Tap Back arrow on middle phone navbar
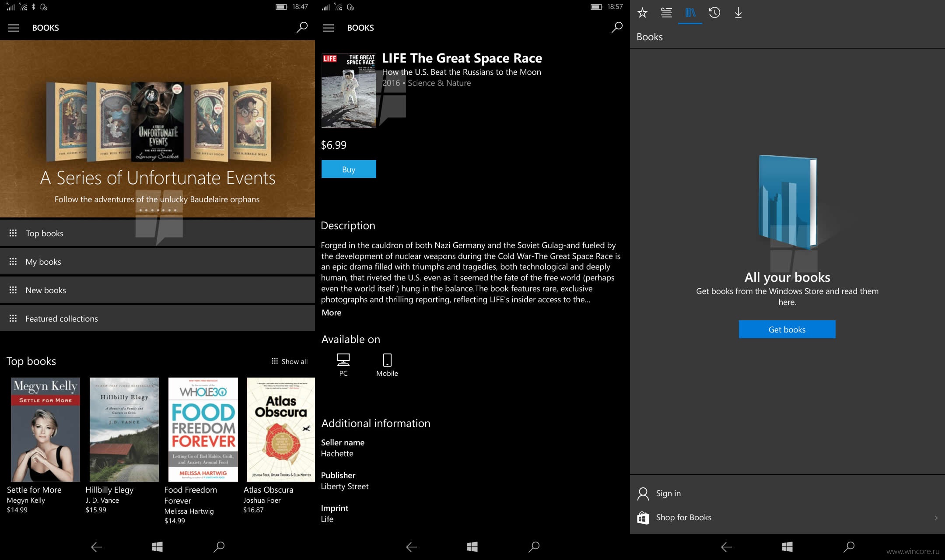 pos(411,546)
